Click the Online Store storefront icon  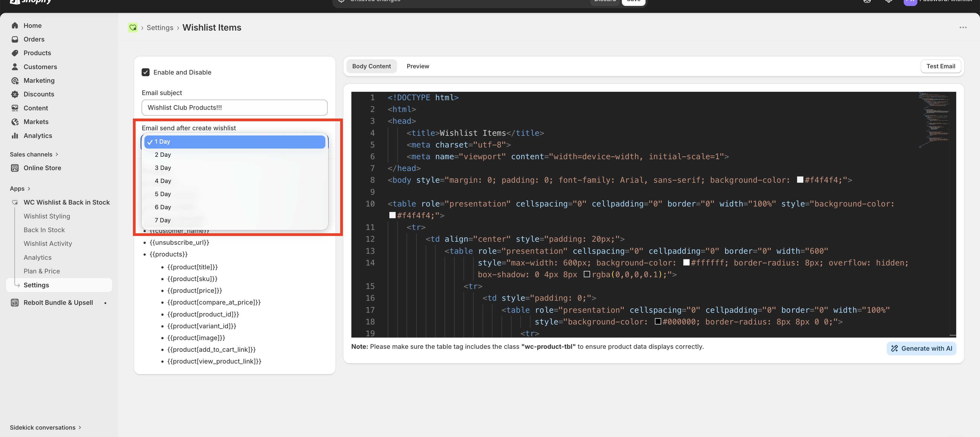(x=15, y=168)
